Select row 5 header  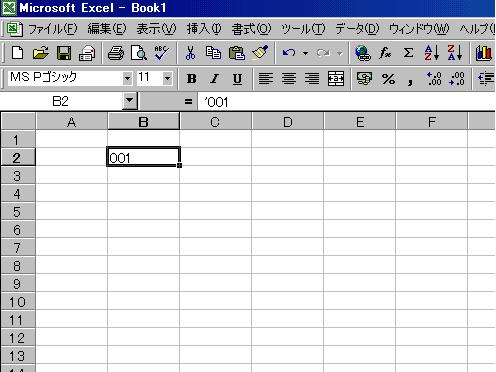click(18, 212)
